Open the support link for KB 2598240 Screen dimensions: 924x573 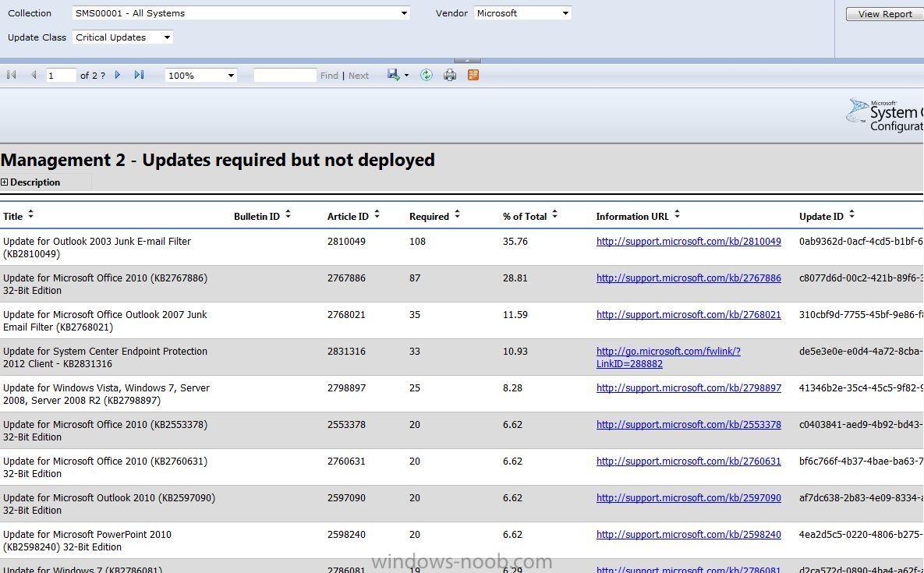[689, 535]
